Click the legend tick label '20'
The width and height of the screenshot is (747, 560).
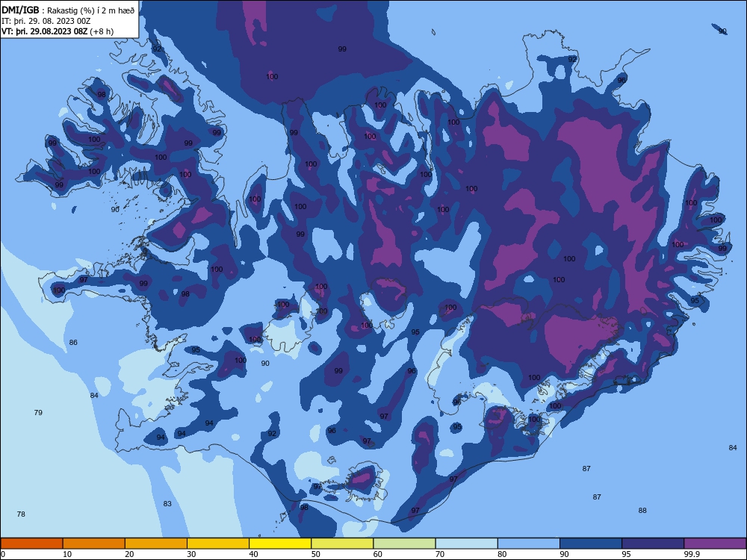click(129, 554)
